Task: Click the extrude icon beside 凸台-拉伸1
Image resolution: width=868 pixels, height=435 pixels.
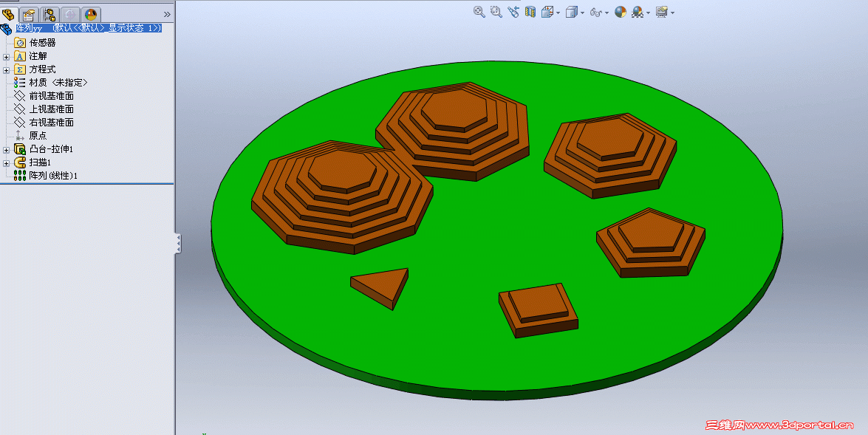Action: pyautogui.click(x=20, y=149)
